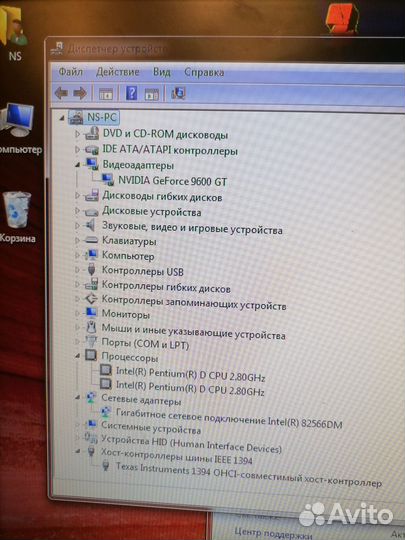405x540 pixels.
Task: Click the Устройства HID icon
Action: pos(91,438)
